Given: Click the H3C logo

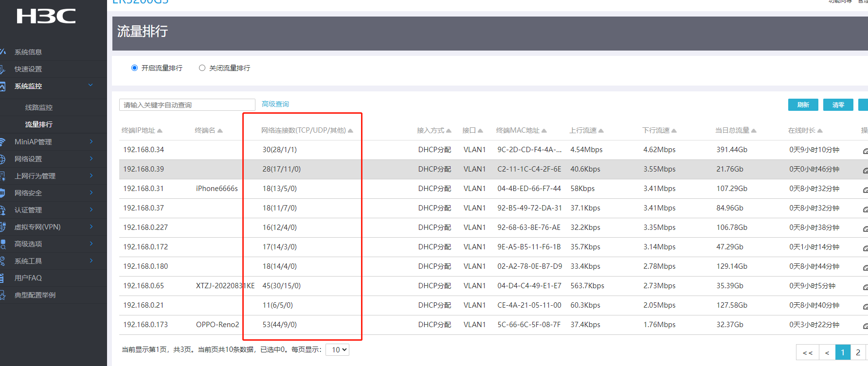Looking at the screenshot, I should pyautogui.click(x=46, y=16).
